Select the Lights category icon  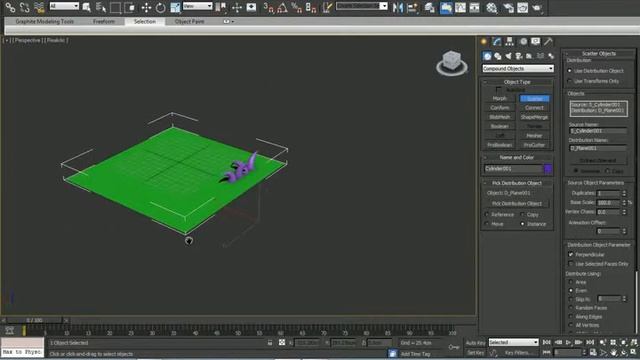pos(508,56)
